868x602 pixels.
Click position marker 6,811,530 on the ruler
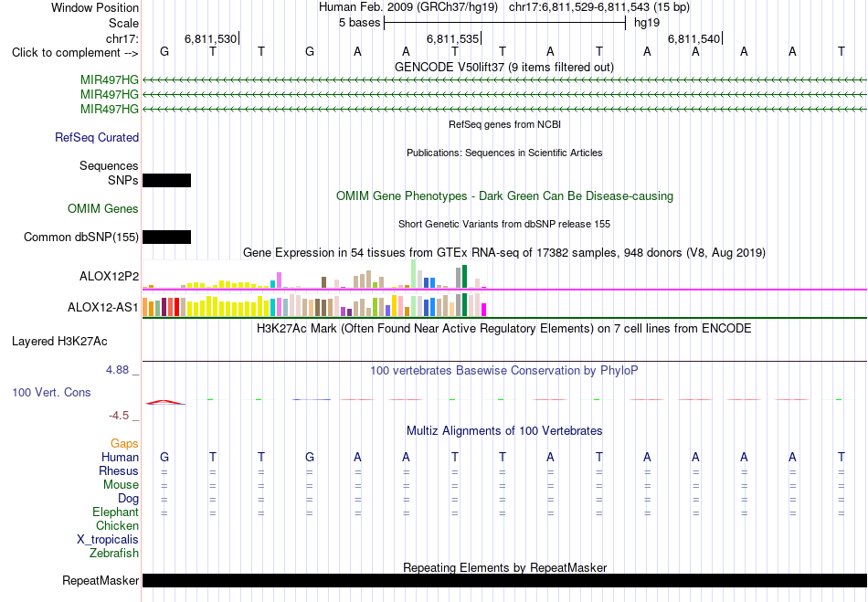click(x=211, y=38)
